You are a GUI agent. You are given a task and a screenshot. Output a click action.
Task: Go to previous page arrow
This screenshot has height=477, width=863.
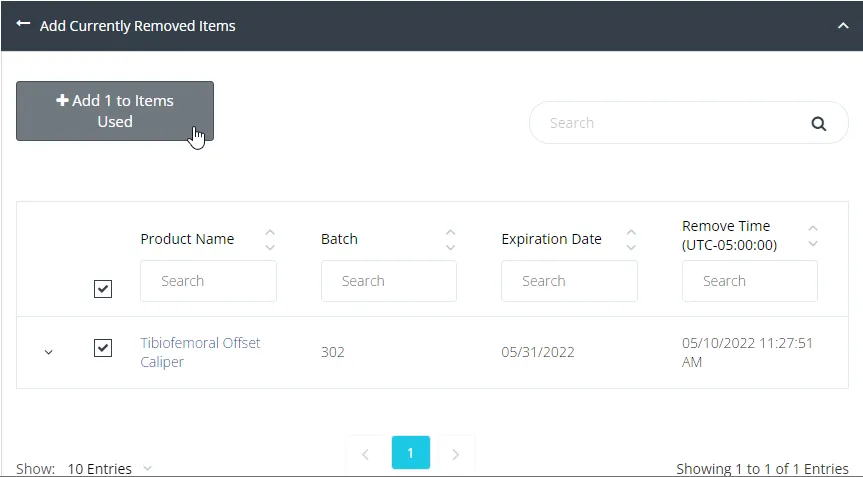point(365,454)
